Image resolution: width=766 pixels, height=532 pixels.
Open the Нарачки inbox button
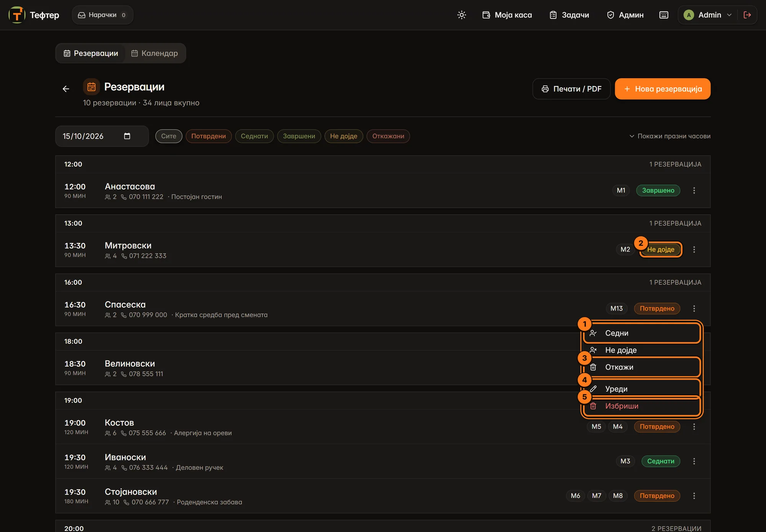tap(102, 15)
